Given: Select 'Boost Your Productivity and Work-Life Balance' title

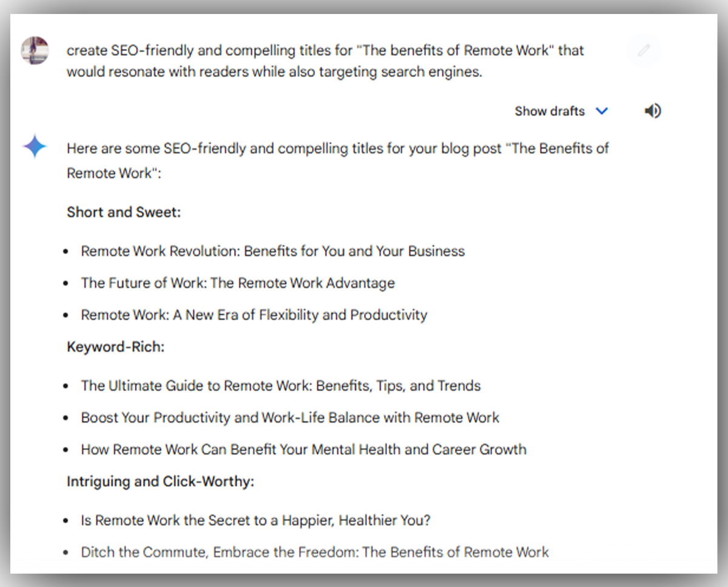Looking at the screenshot, I should point(290,418).
